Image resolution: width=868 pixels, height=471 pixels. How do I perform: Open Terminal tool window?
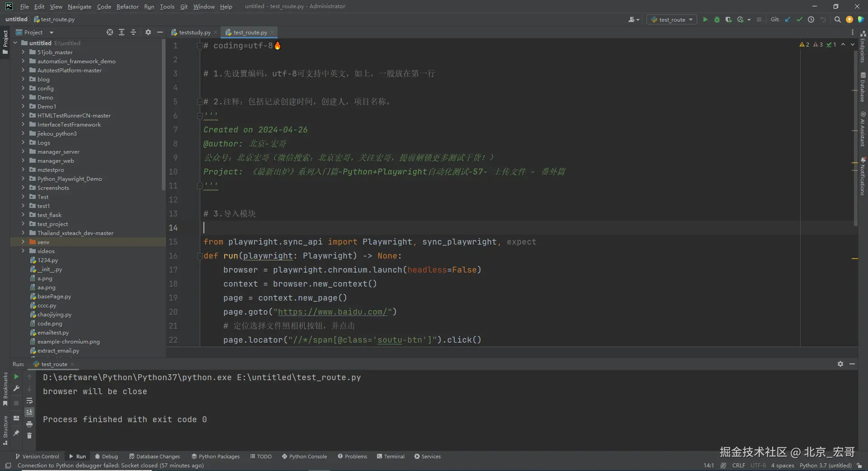391,457
